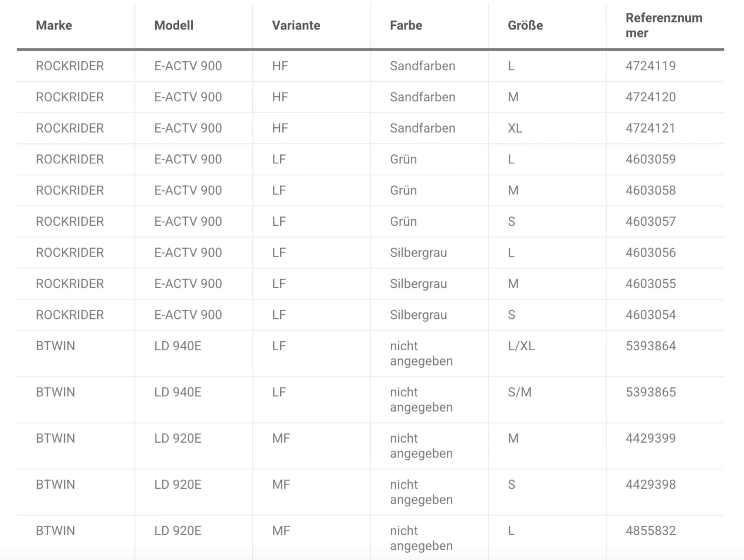Select the Größe column header

(525, 25)
